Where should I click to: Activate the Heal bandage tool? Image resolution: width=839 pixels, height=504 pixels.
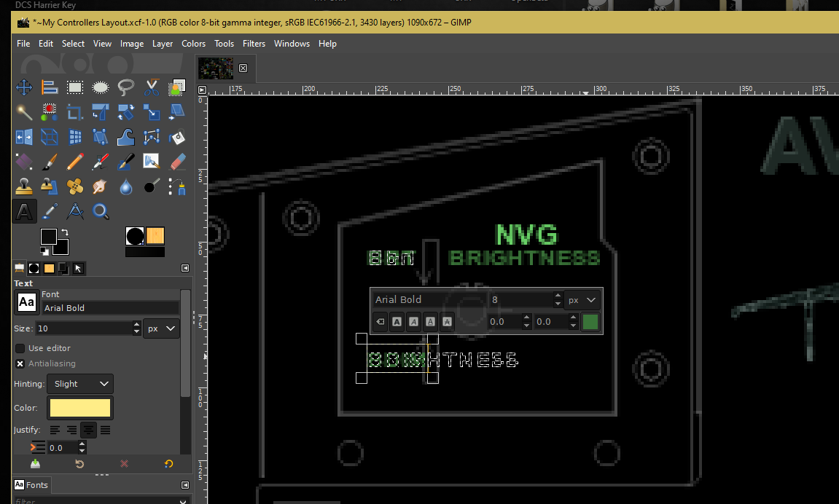[75, 186]
